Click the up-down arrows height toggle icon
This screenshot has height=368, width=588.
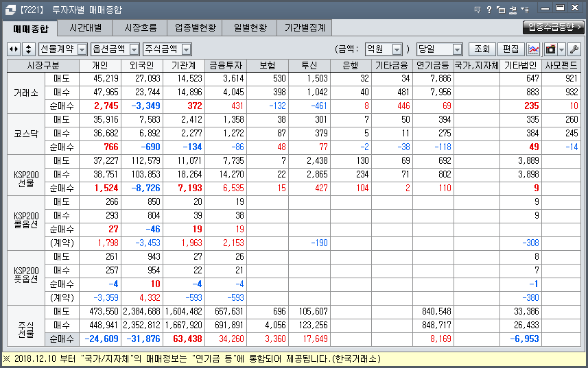pos(29,49)
